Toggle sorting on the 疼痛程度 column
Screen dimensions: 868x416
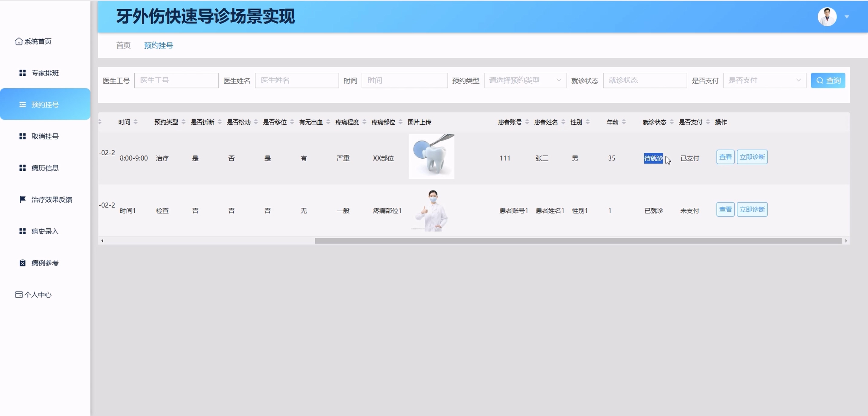(x=364, y=122)
